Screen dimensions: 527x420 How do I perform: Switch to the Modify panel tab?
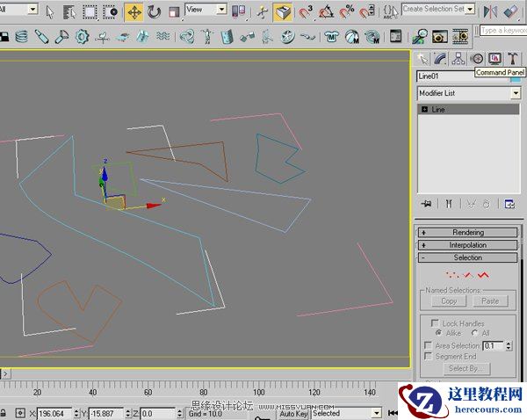[x=440, y=59]
